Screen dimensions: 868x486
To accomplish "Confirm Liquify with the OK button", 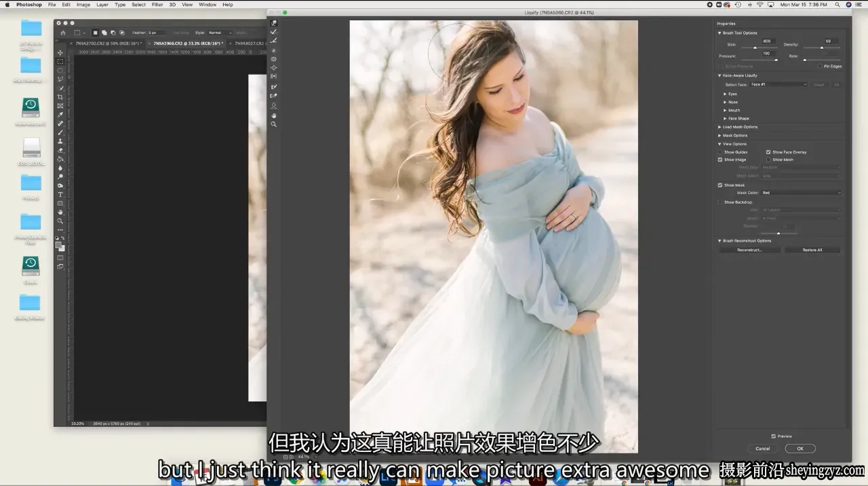I will pyautogui.click(x=800, y=449).
